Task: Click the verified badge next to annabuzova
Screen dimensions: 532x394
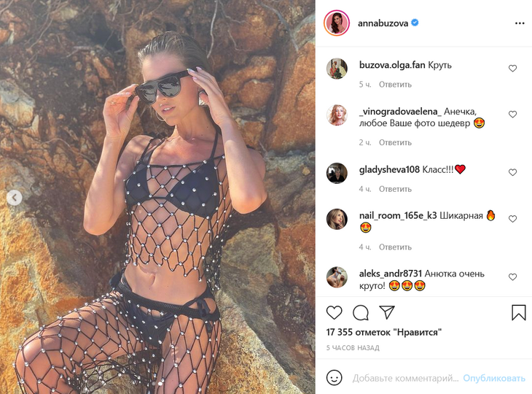Action: tap(415, 23)
